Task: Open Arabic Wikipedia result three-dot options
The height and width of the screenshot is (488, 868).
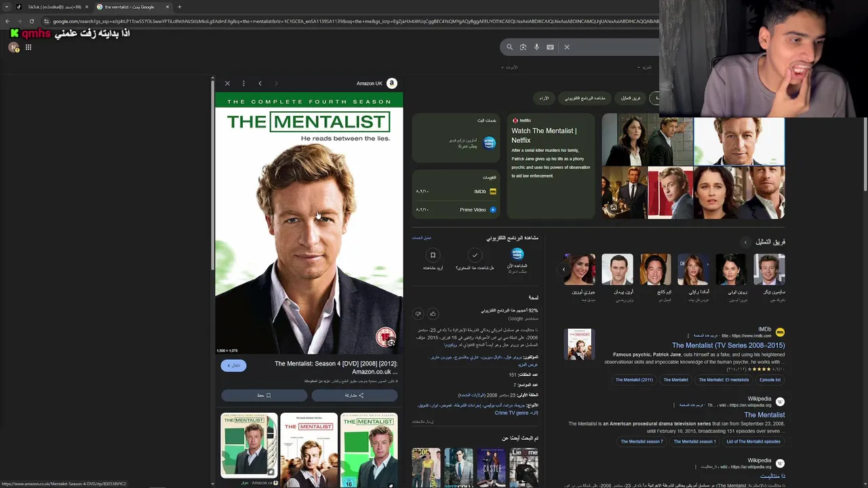Action: (696, 466)
